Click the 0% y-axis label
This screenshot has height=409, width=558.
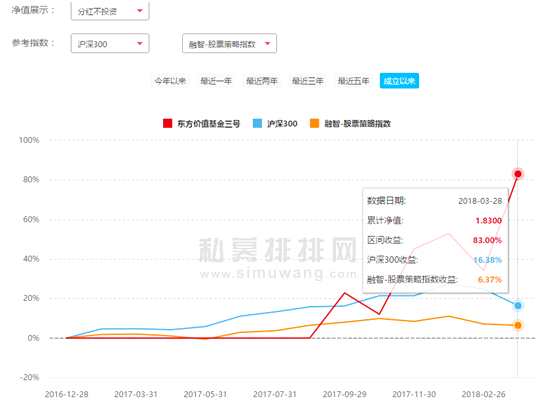(33, 338)
